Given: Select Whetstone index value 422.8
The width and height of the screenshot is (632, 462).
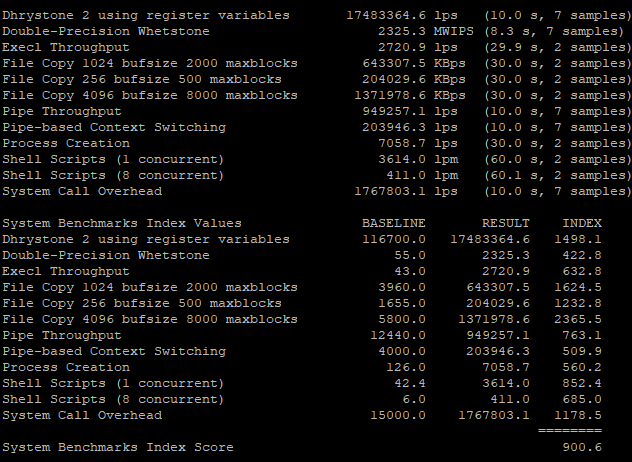Looking at the screenshot, I should (582, 255).
